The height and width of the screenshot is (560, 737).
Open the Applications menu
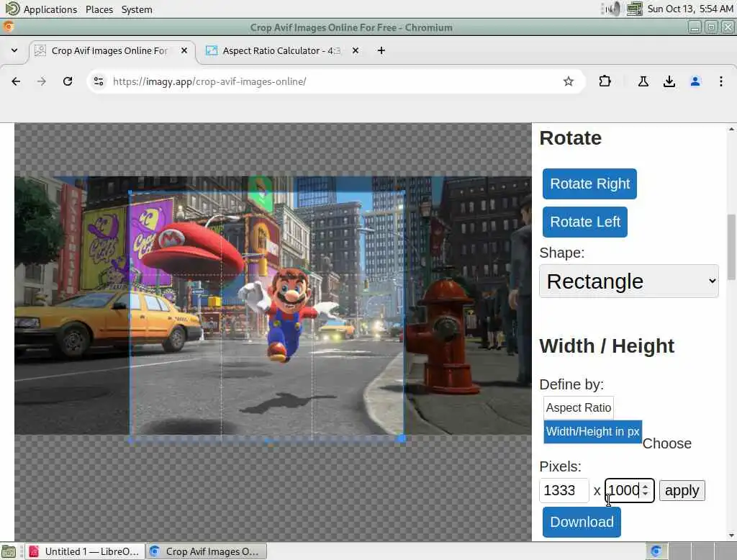pos(40,9)
